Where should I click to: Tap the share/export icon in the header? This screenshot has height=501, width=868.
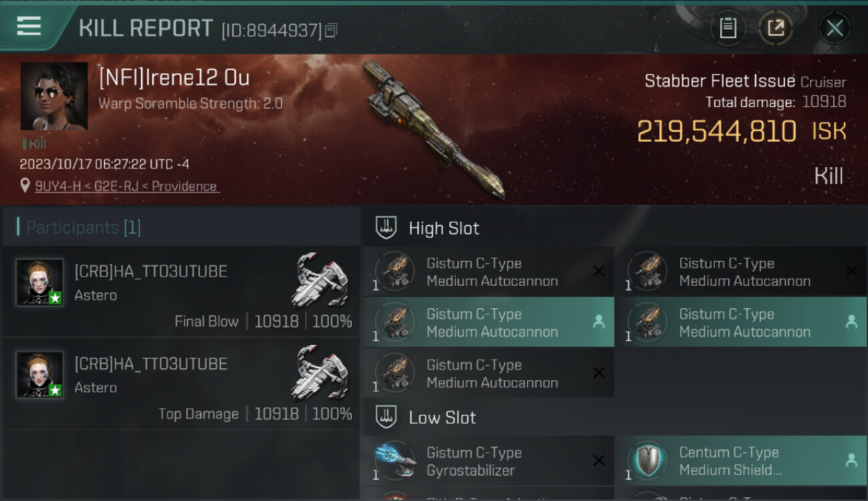(776, 28)
